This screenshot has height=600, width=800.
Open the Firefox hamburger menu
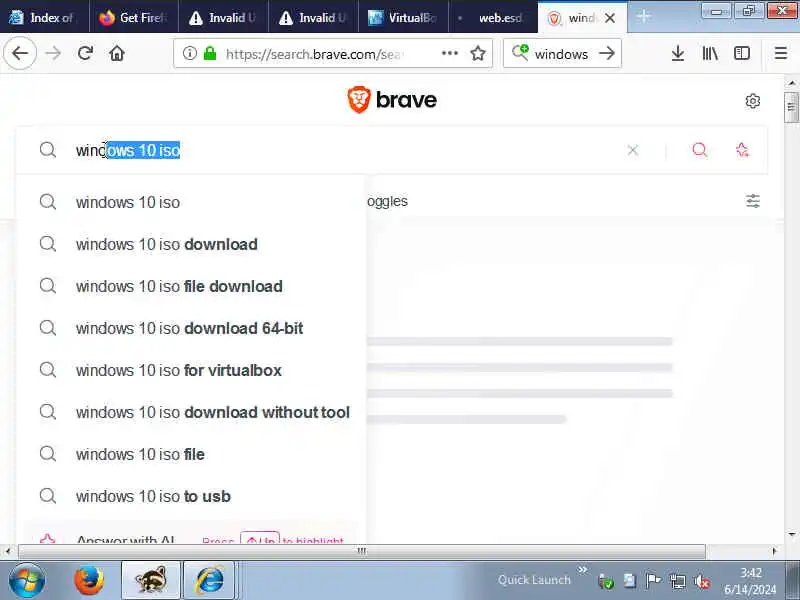pos(781,53)
